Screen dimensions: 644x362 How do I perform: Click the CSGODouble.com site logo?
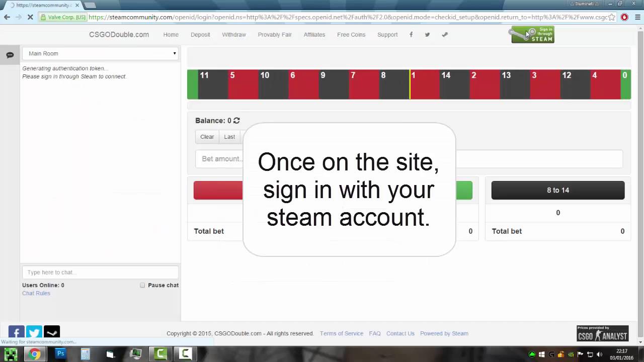pyautogui.click(x=119, y=35)
